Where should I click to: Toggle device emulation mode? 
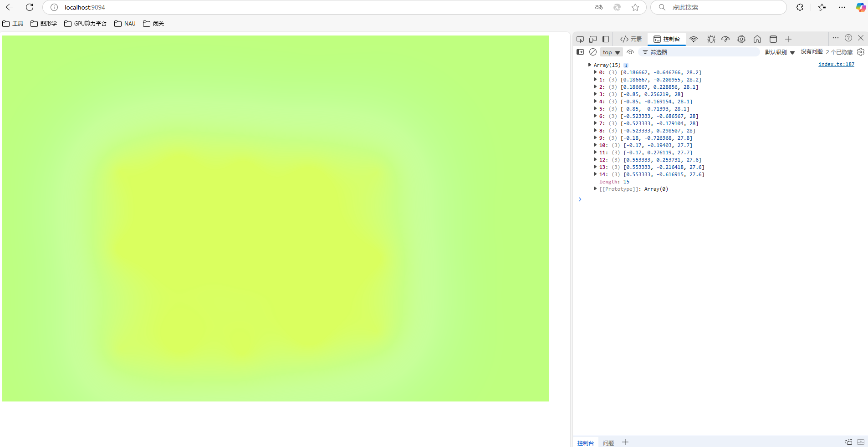pyautogui.click(x=593, y=39)
